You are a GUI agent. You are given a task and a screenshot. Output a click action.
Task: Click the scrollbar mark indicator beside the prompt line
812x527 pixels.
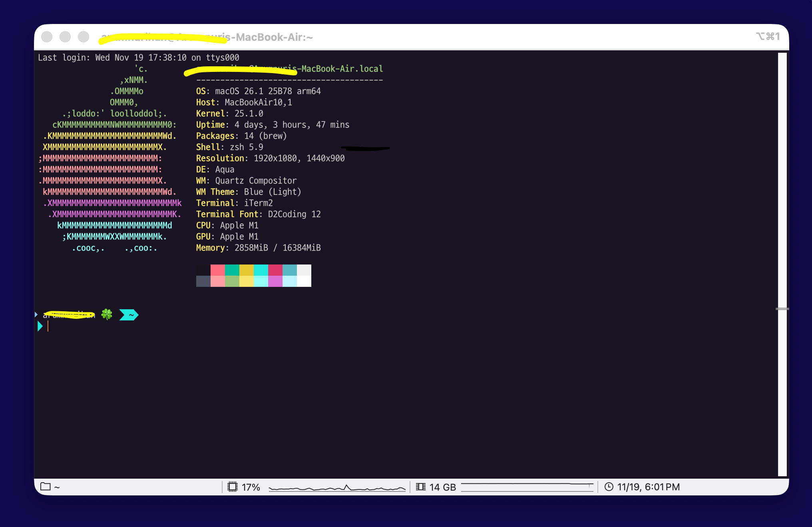pos(782,309)
